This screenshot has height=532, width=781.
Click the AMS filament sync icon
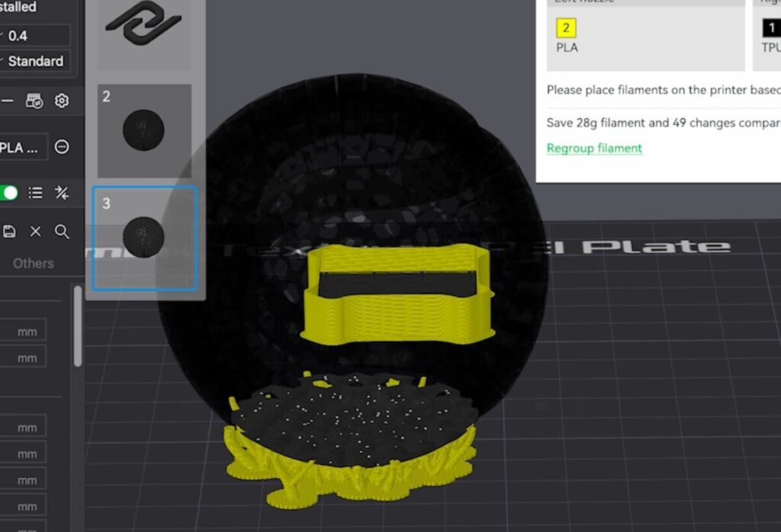(x=34, y=101)
